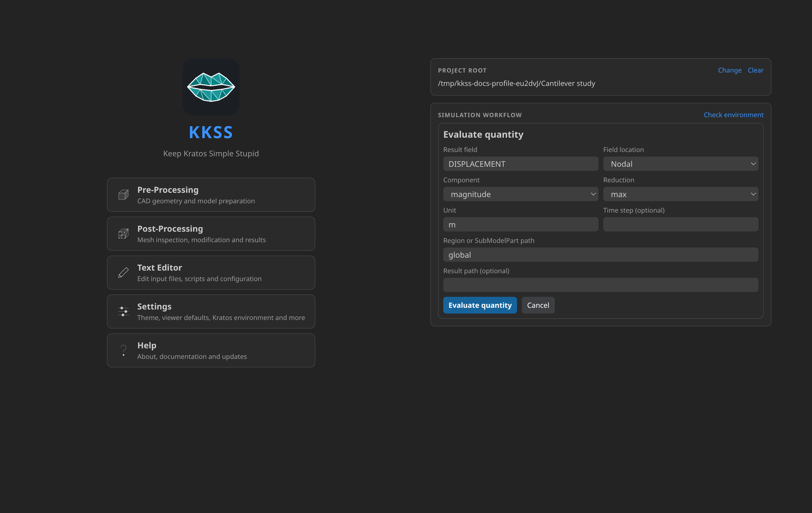Click the 'Keep Kratos Simple Stupid' tagline

(211, 154)
